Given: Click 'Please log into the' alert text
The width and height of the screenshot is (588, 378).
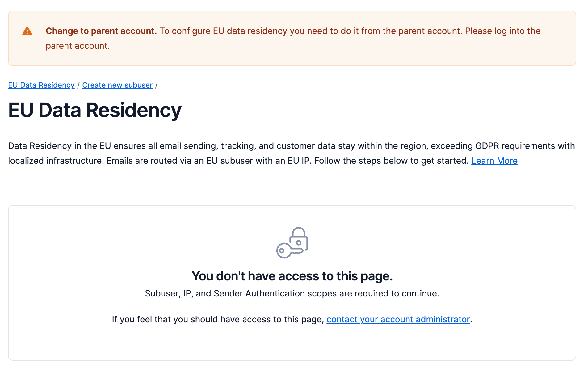Looking at the screenshot, I should point(502,31).
